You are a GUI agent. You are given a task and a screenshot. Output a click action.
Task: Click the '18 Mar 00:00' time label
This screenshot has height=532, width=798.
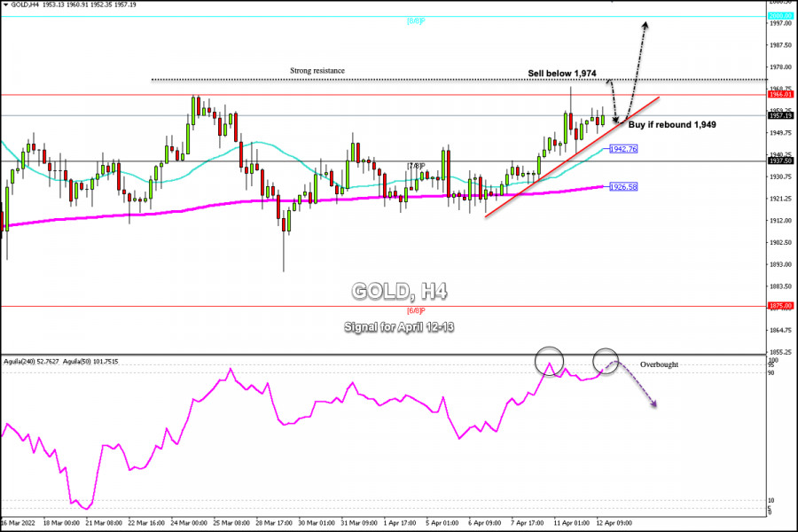coord(61,523)
